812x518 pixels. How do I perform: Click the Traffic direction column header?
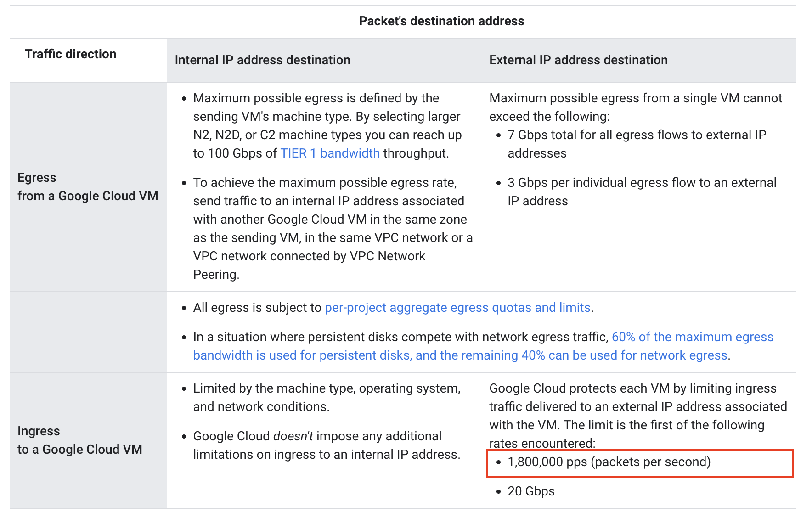pos(70,54)
